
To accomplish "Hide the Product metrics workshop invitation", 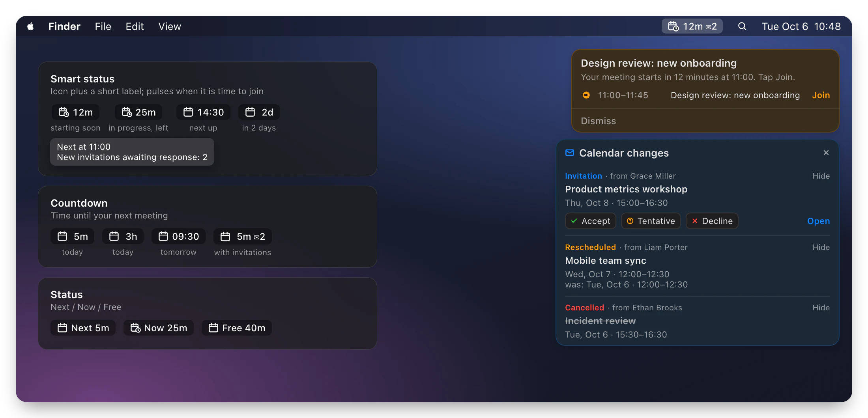I will [821, 176].
